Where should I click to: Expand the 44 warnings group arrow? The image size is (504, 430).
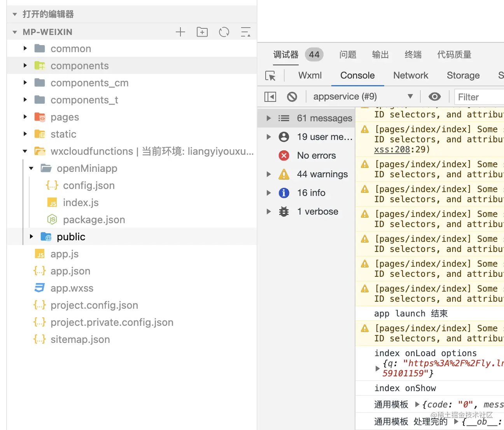click(x=268, y=174)
